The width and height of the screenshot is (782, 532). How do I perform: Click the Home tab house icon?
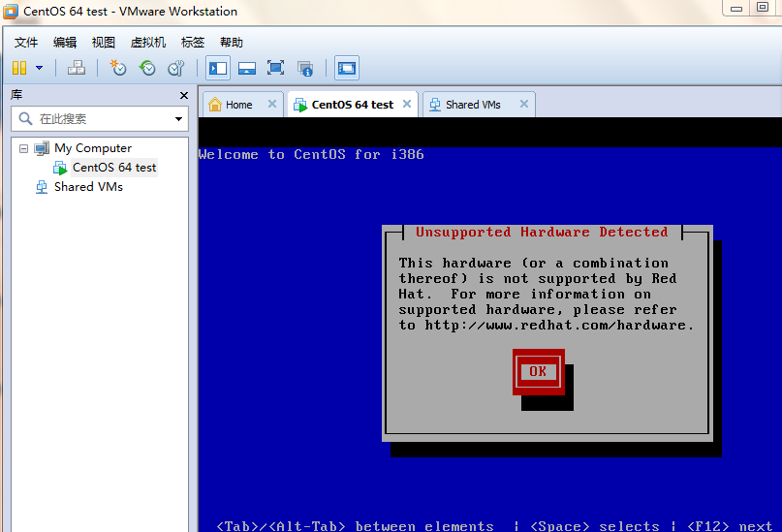[x=215, y=105]
